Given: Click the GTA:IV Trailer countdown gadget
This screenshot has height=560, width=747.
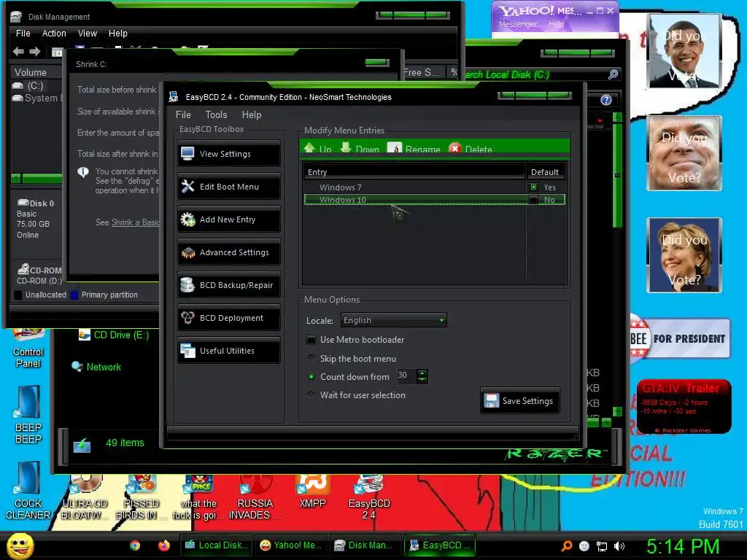Looking at the screenshot, I should 684,406.
